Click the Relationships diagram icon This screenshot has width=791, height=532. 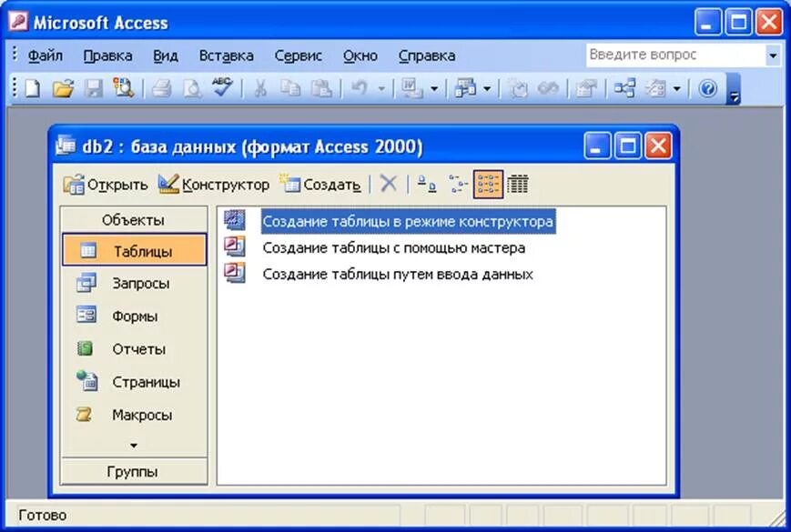pos(624,89)
